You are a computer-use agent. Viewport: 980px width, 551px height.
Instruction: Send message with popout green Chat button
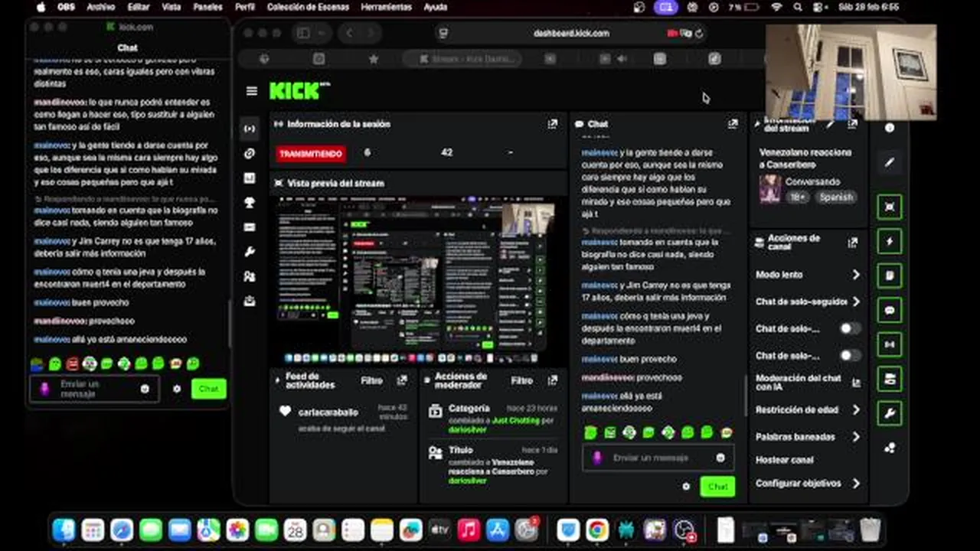tap(208, 389)
